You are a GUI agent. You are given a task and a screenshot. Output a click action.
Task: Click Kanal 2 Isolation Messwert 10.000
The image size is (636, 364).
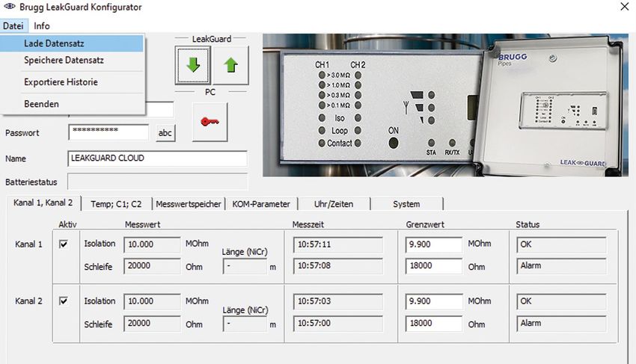click(x=152, y=301)
